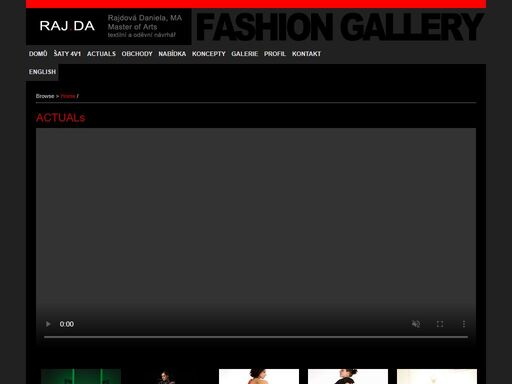
Task: Switch language to ENGLISH
Action: tap(42, 72)
